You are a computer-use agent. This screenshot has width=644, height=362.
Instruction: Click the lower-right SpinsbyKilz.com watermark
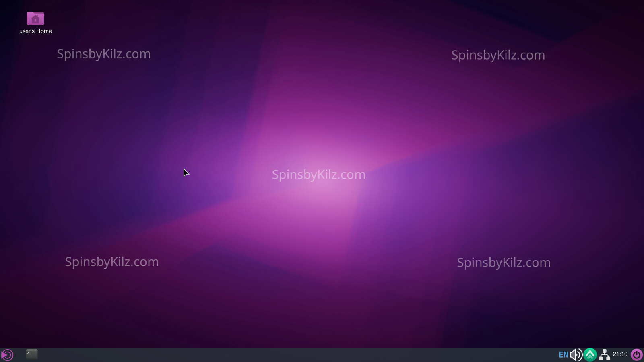point(504,263)
